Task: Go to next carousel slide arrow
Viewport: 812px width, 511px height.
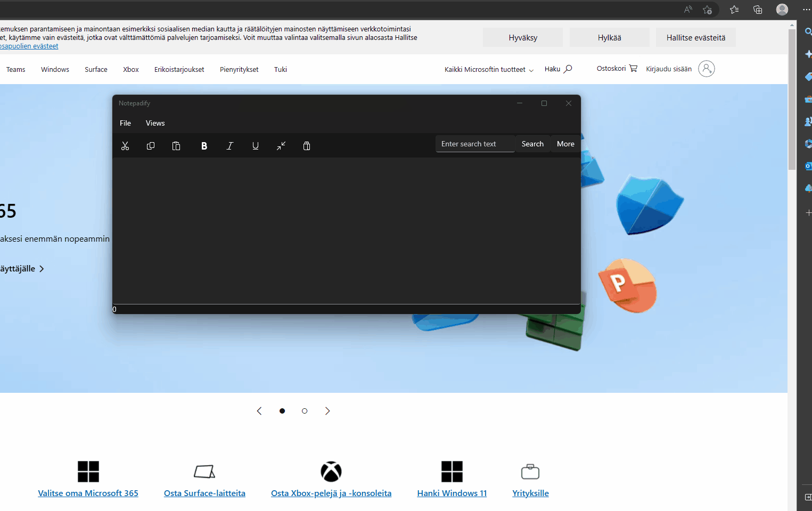Action: pos(327,411)
